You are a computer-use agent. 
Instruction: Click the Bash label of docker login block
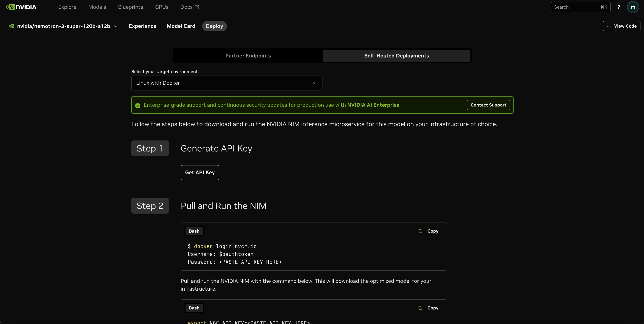coord(194,231)
